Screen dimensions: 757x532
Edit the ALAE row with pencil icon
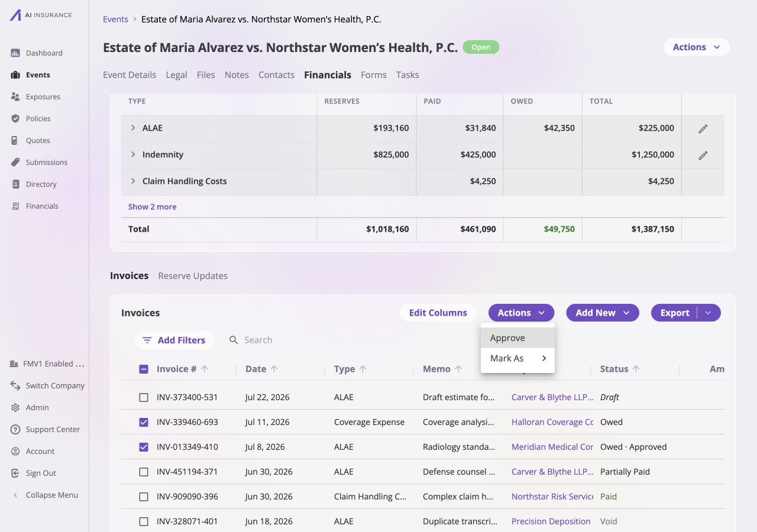[703, 128]
